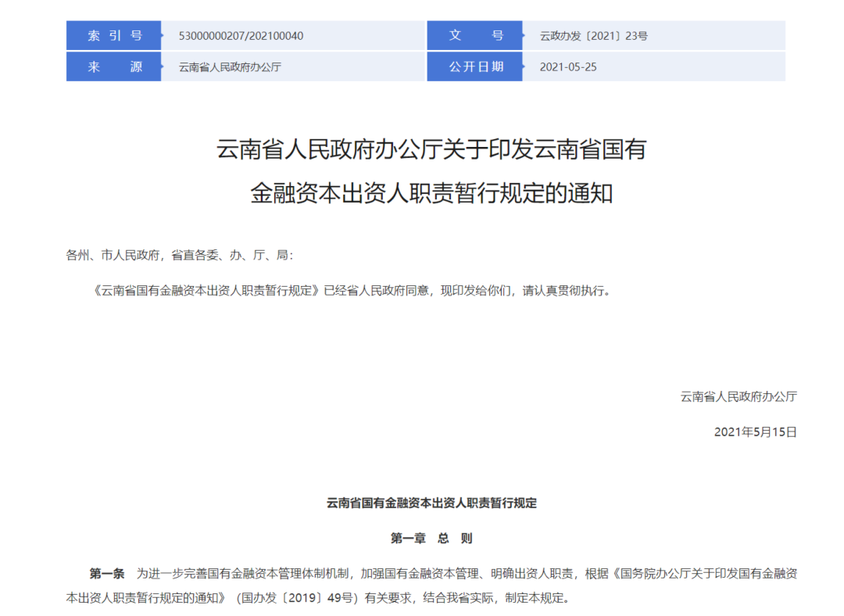Click the 索引号 label cell
This screenshot has width=844, height=616.
tap(113, 35)
